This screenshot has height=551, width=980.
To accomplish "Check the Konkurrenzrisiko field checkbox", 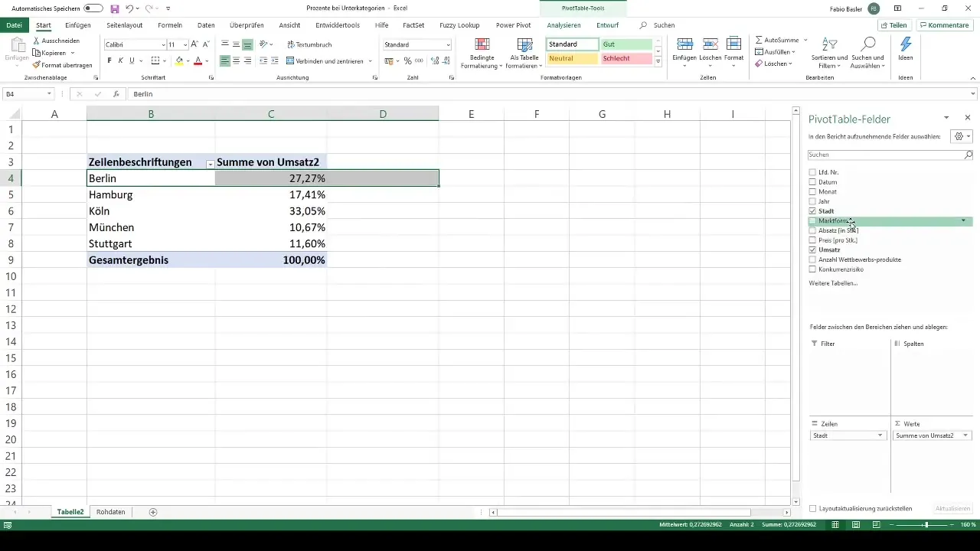I will [x=812, y=269].
